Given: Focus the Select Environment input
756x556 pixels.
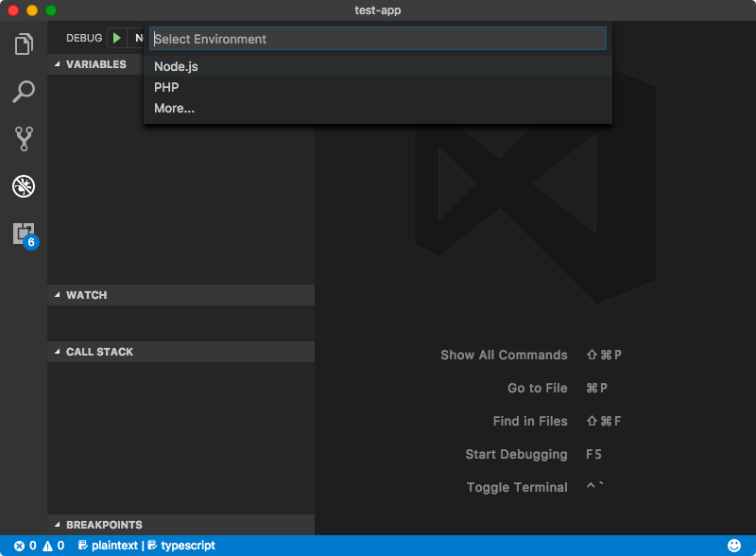Looking at the screenshot, I should click(x=378, y=39).
